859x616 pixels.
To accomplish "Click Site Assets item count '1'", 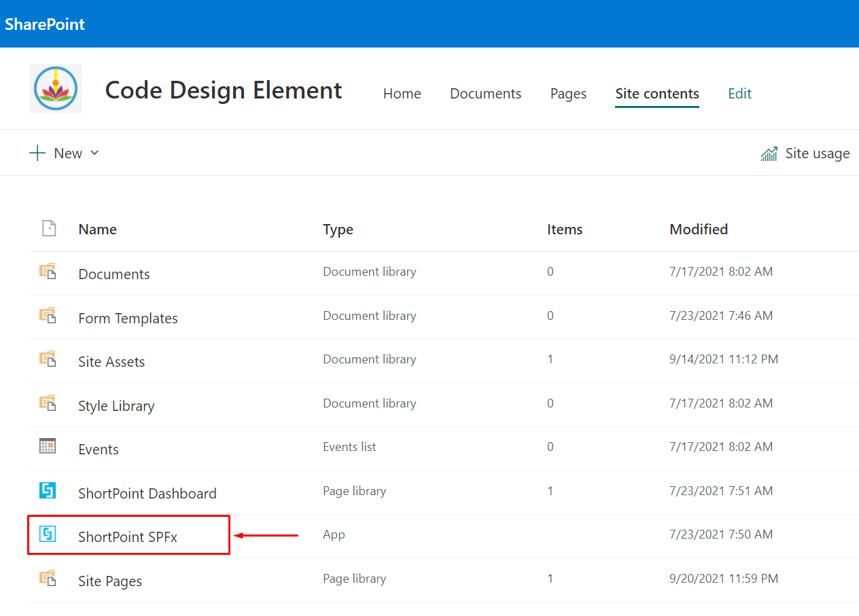I will tap(550, 359).
